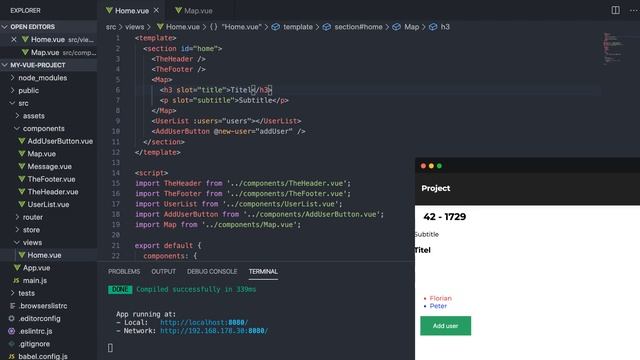Click the .editorconfig gear icon
The height and width of the screenshot is (360, 640).
12,318
